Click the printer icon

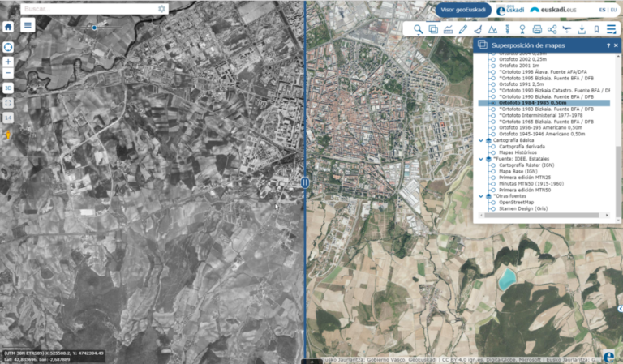click(537, 29)
